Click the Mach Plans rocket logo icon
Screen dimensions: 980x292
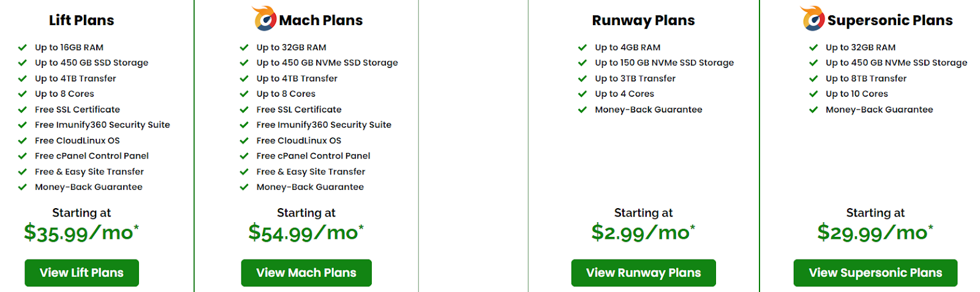(264, 18)
